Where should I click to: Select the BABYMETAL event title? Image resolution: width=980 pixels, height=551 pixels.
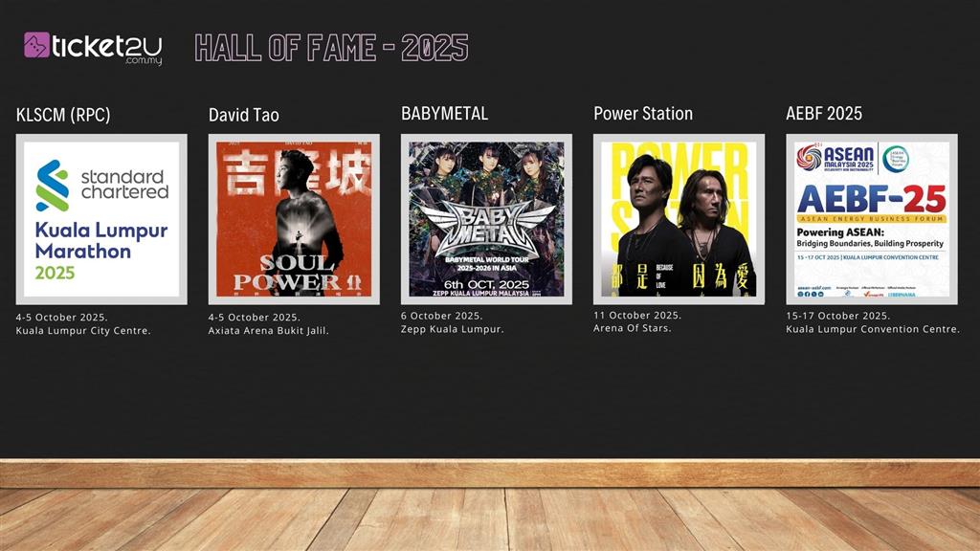pos(444,114)
